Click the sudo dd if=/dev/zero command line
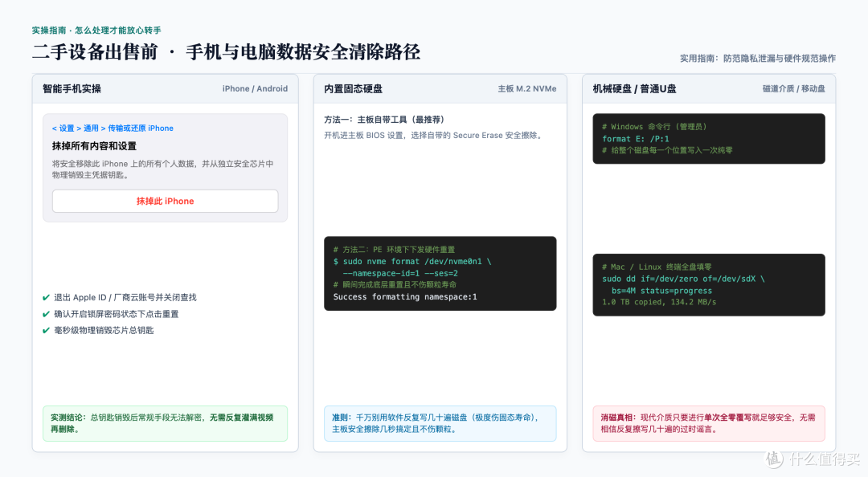The height and width of the screenshot is (477, 868). click(x=684, y=279)
